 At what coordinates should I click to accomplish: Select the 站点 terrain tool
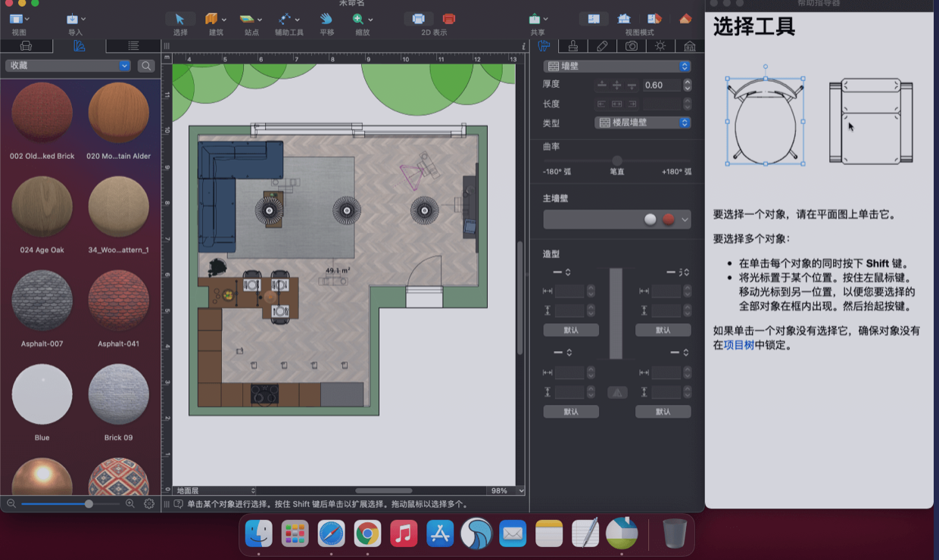click(245, 18)
